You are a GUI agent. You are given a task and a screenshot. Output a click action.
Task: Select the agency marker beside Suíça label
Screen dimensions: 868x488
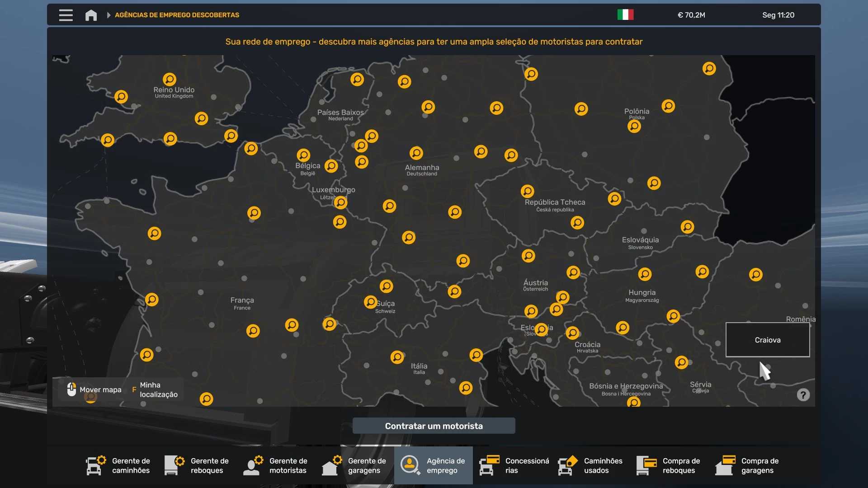coord(370,301)
